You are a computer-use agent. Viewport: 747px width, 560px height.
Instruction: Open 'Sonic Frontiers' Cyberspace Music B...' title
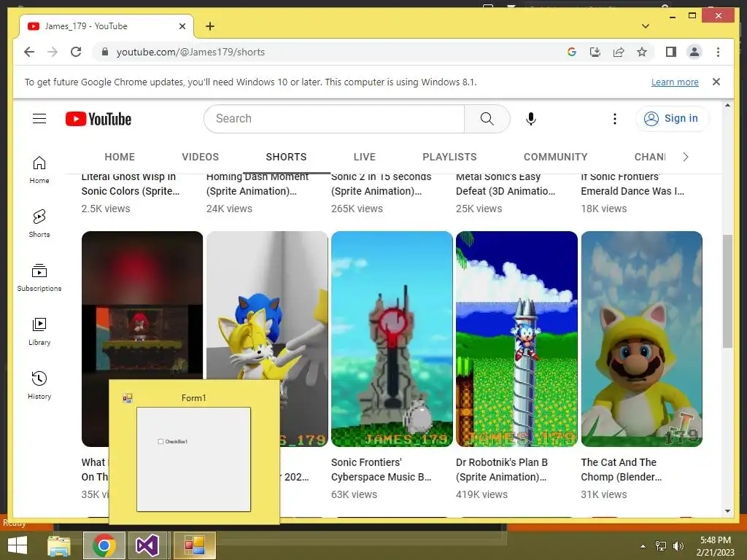pos(381,470)
